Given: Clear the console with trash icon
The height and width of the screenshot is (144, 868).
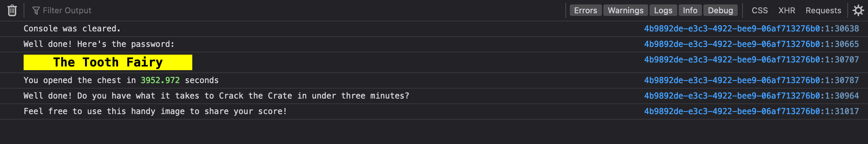Looking at the screenshot, I should (12, 10).
